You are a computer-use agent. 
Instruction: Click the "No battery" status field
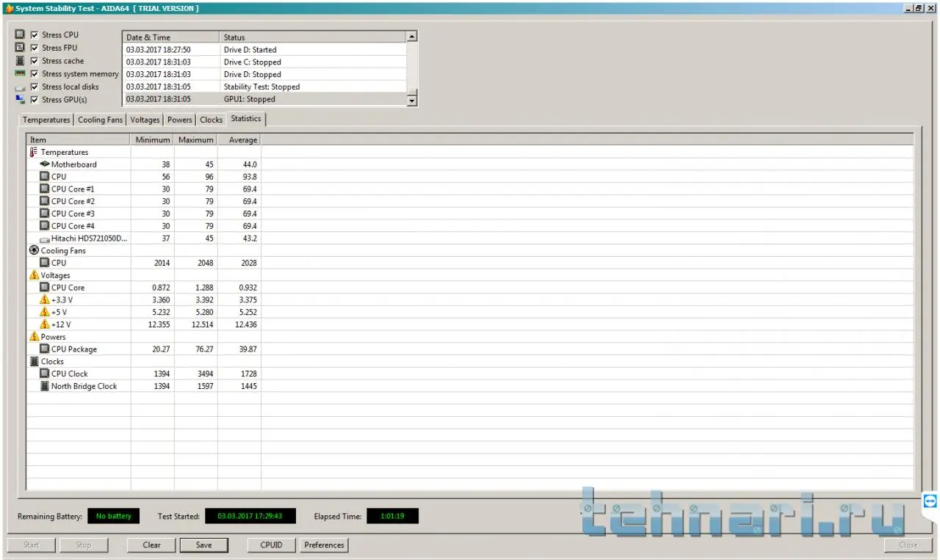coord(114,516)
